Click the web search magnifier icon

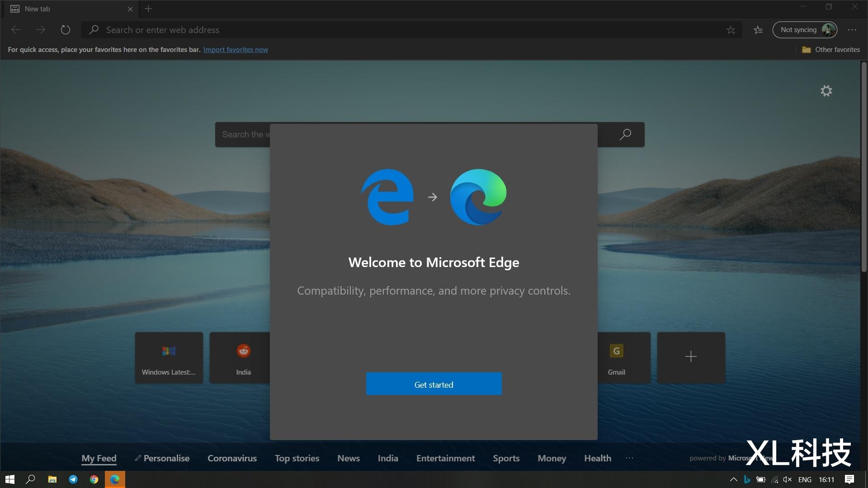click(x=625, y=134)
